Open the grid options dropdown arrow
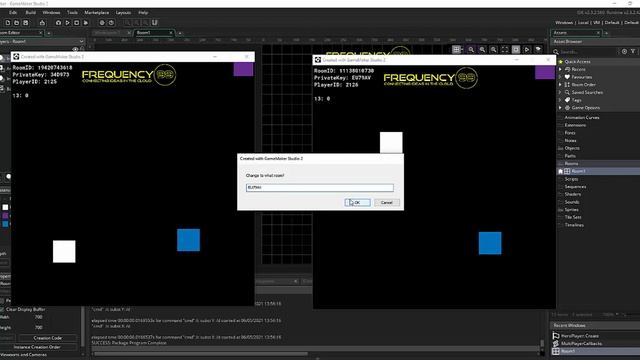The width and height of the screenshot is (640, 360). (462, 49)
